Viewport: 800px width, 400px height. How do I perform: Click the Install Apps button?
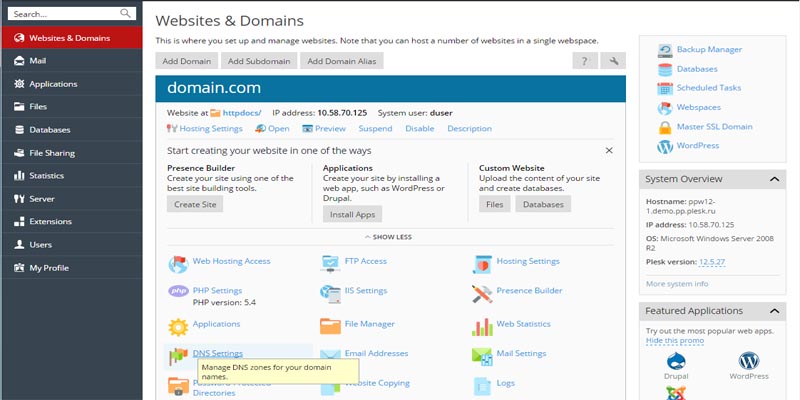tap(353, 214)
